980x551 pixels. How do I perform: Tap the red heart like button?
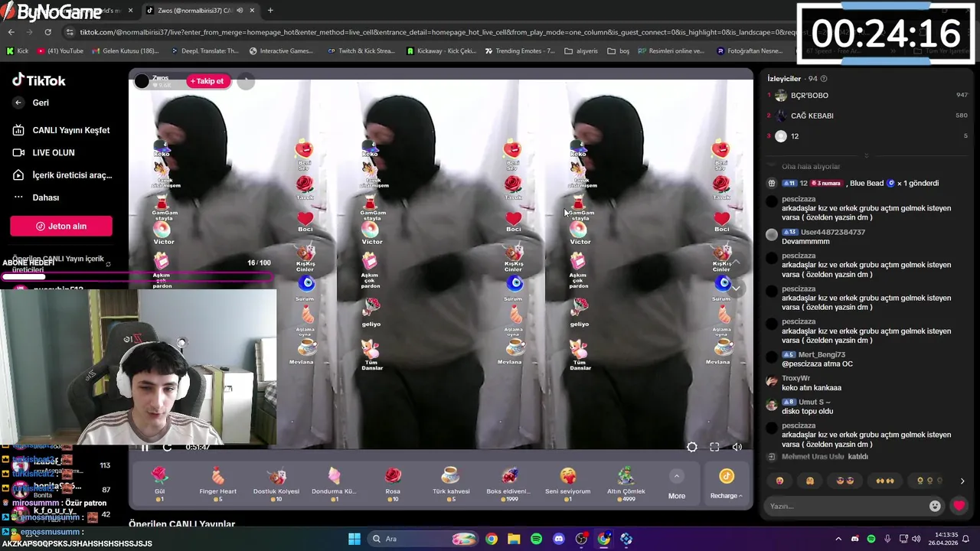pos(959,506)
